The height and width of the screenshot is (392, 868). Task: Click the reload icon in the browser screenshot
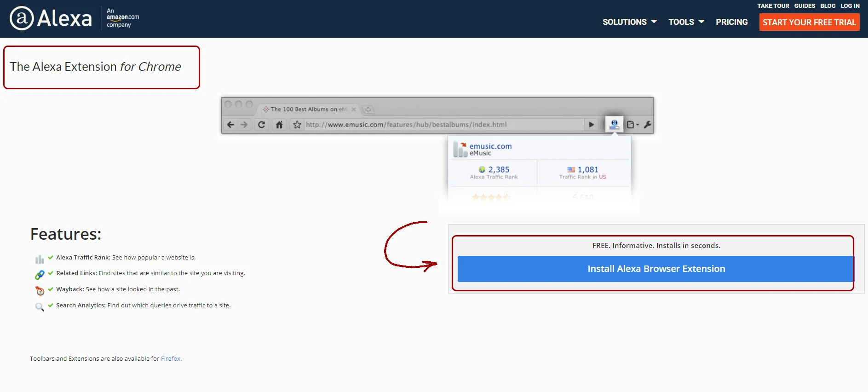[261, 125]
